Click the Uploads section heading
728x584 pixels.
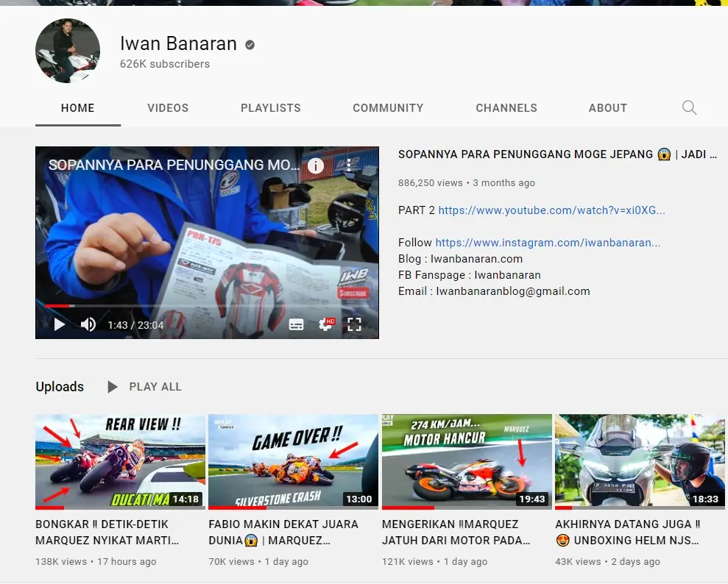[x=60, y=386]
